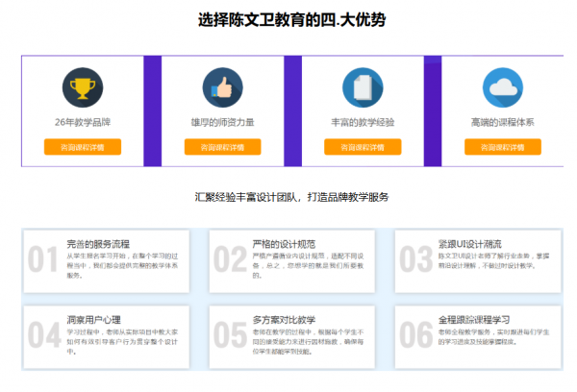577x392 pixels.
Task: Click the large 02 number graphic
Action: (x=230, y=259)
